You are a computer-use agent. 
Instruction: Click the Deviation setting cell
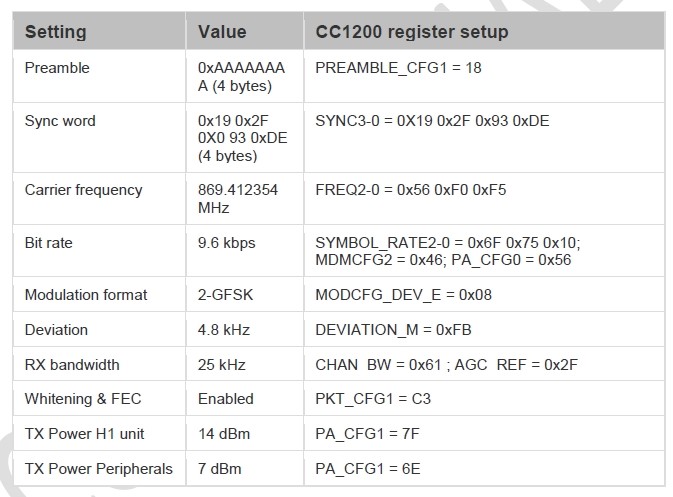tap(56, 330)
